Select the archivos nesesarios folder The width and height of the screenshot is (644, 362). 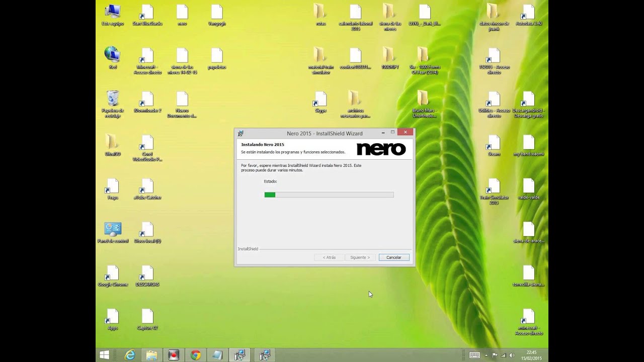(x=355, y=105)
